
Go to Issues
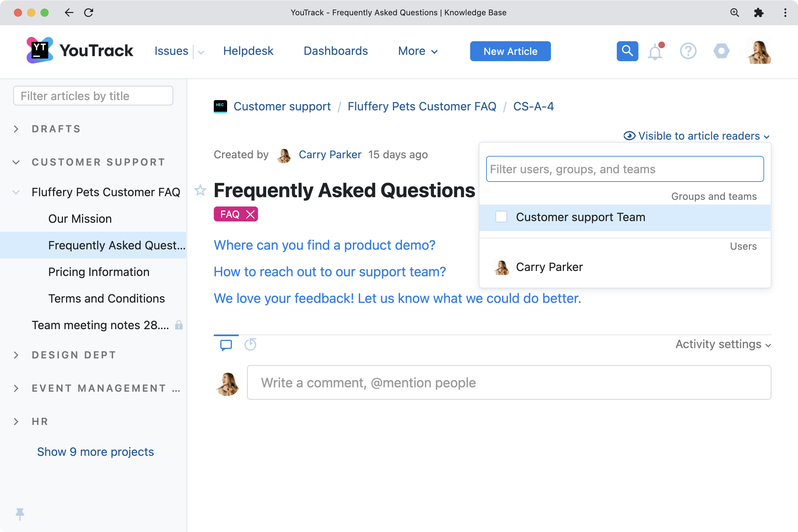coord(171,51)
